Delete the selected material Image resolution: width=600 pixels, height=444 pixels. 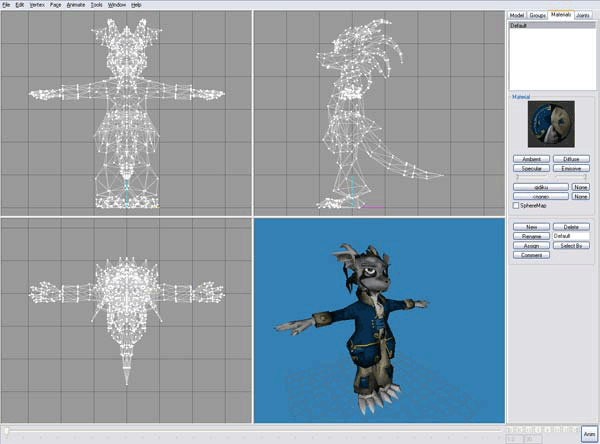pos(571,227)
